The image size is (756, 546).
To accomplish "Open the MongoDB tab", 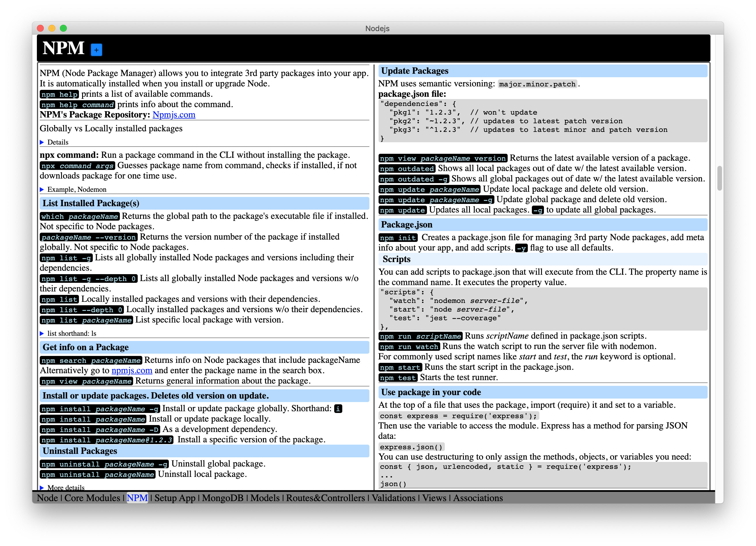I will (x=223, y=498).
